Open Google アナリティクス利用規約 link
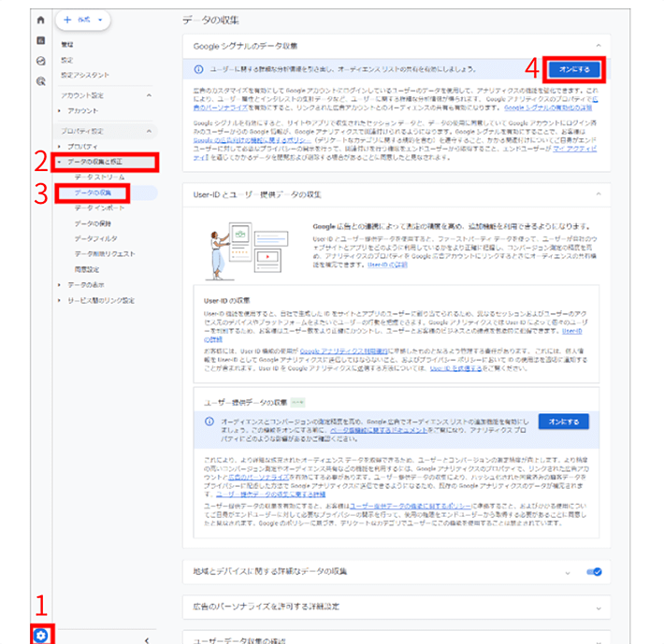This screenshot has height=644, width=664. [x=343, y=351]
